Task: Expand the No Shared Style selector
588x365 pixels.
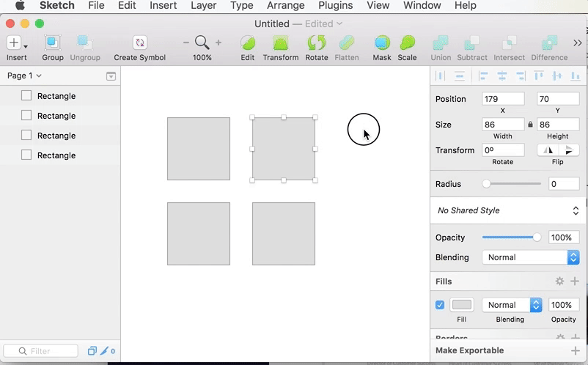Action: (x=508, y=210)
